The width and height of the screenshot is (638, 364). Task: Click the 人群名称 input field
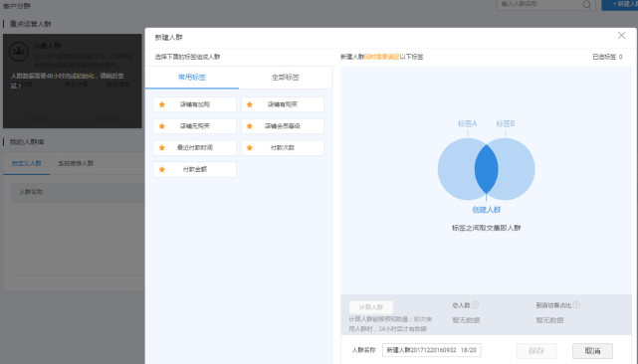tap(432, 350)
